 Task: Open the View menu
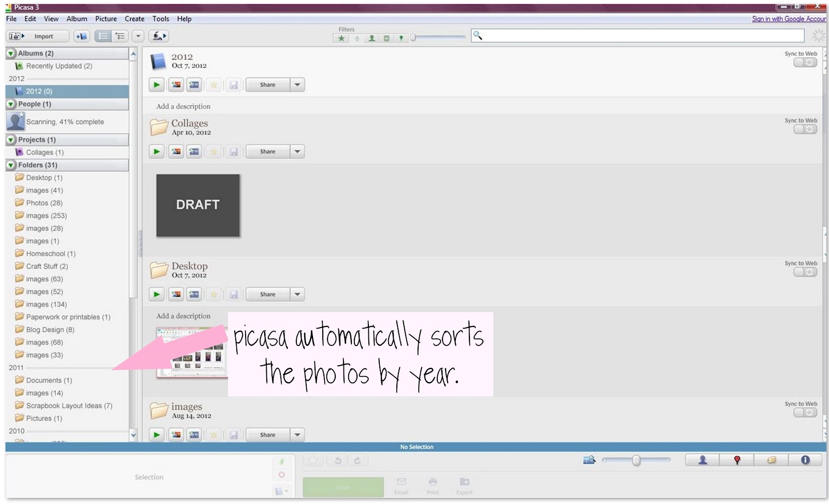[51, 19]
